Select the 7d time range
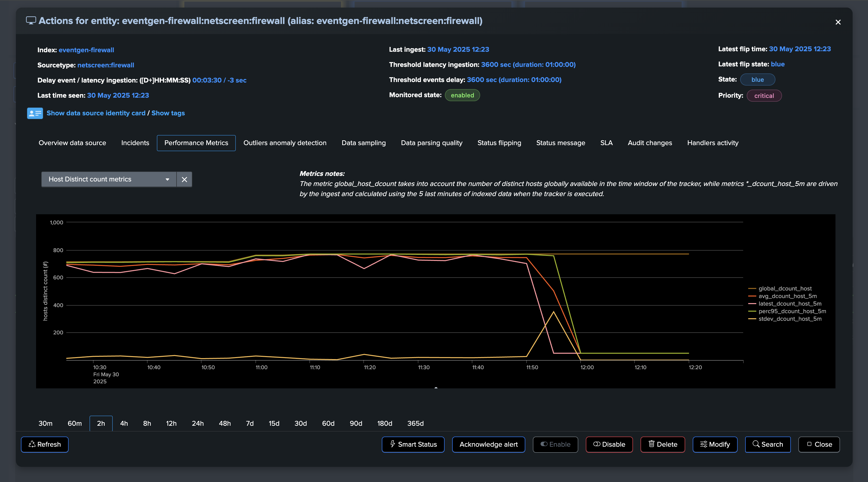The width and height of the screenshot is (868, 482). click(250, 423)
